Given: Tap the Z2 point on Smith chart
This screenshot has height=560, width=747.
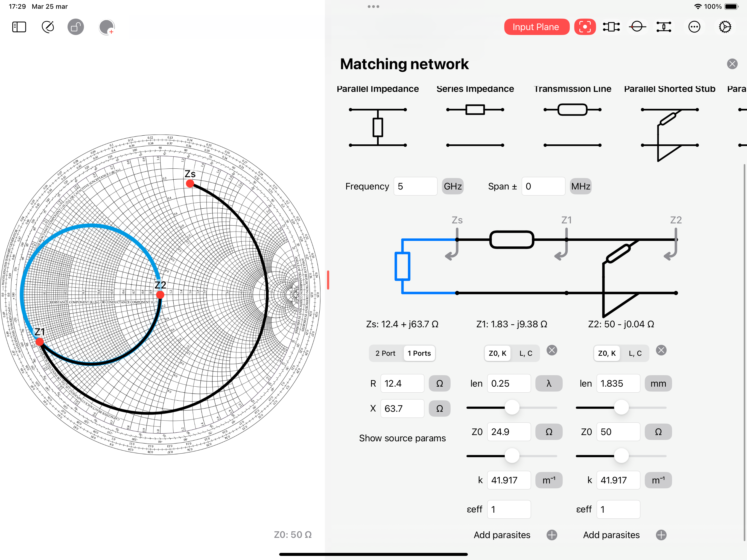Looking at the screenshot, I should 160,294.
